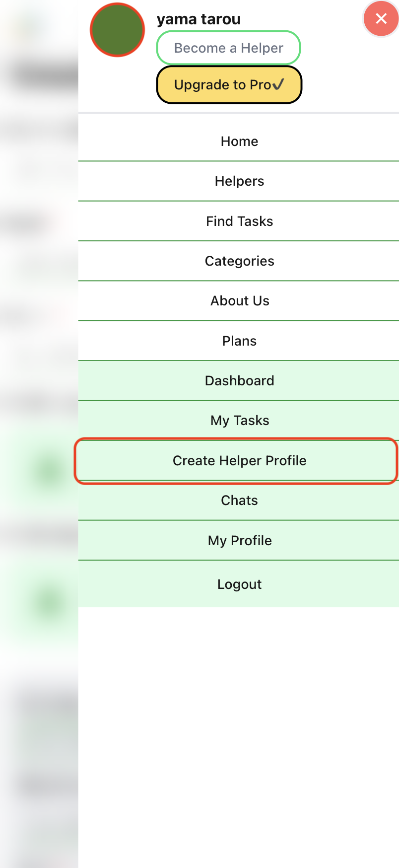
Task: Select Helpers from the menu
Action: click(x=239, y=181)
